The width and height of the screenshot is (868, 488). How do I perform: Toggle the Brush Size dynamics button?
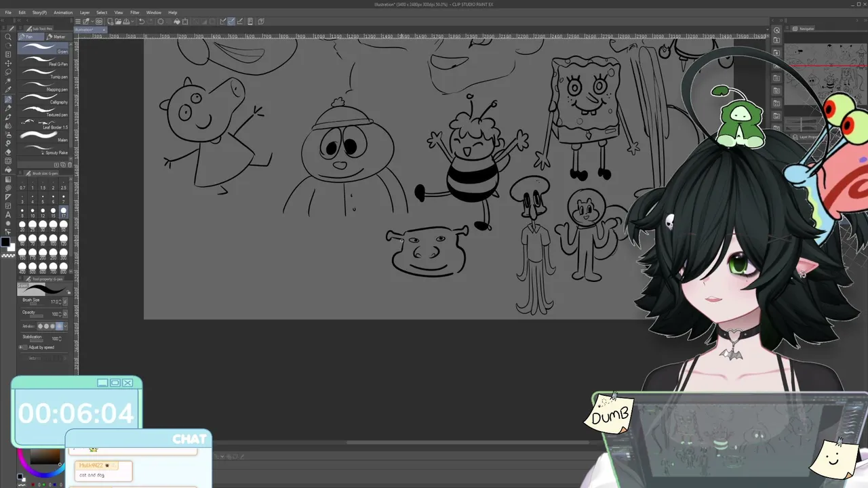pos(65,302)
